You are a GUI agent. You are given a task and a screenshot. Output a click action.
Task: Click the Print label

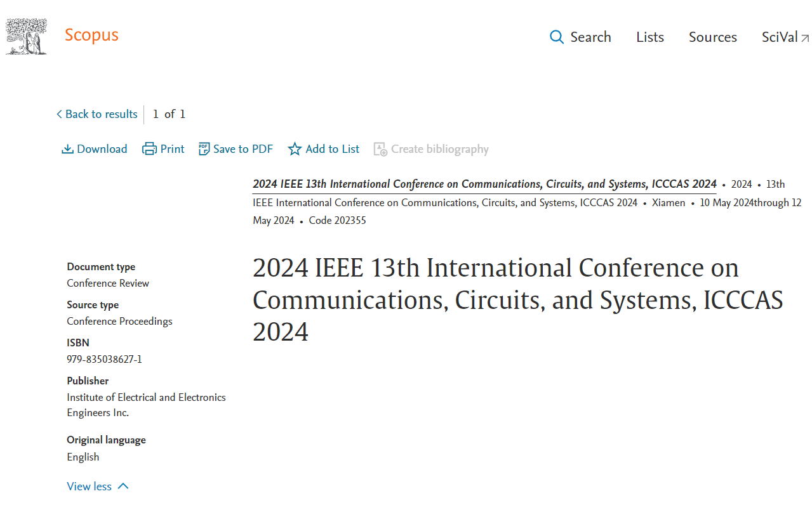click(x=173, y=149)
